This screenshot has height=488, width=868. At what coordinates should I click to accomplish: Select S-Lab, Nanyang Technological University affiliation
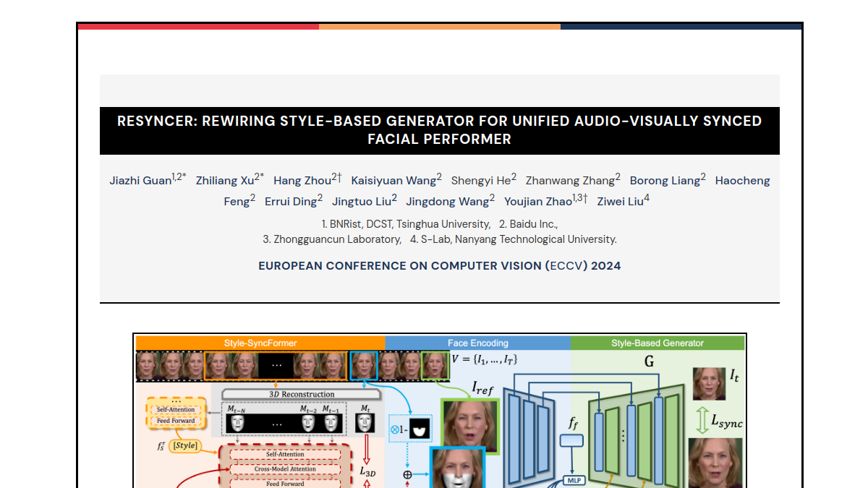tap(514, 239)
